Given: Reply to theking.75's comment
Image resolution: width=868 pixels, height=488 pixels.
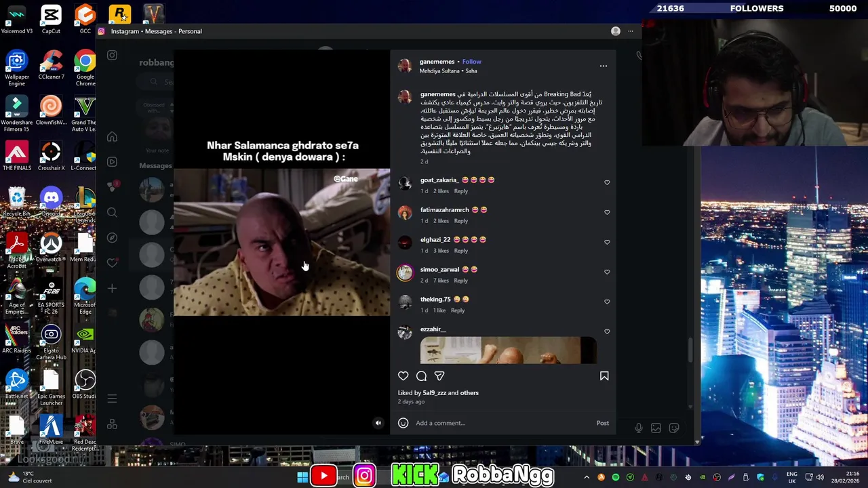Looking at the screenshot, I should pyautogui.click(x=458, y=310).
